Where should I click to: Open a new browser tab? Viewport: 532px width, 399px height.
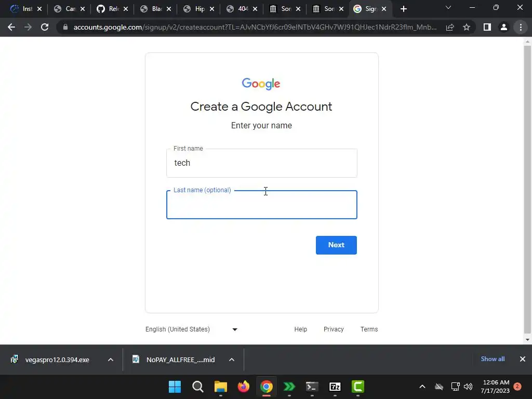pyautogui.click(x=403, y=9)
